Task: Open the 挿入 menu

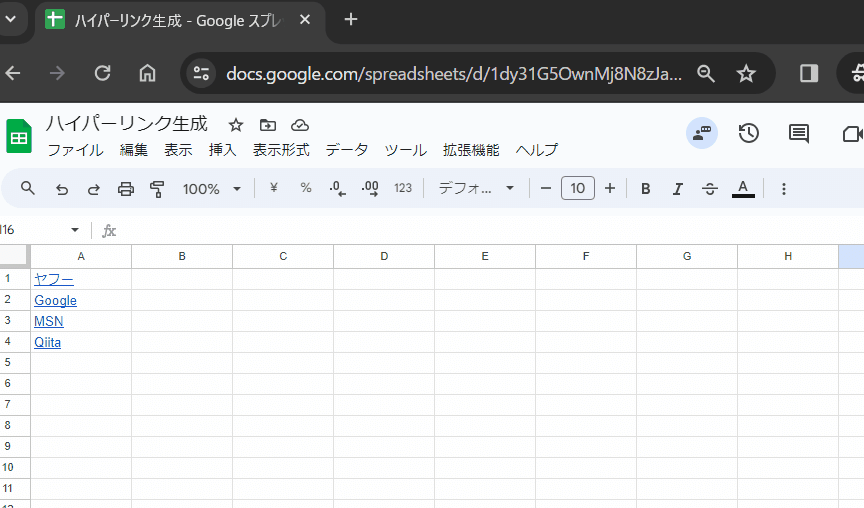Action: click(223, 150)
